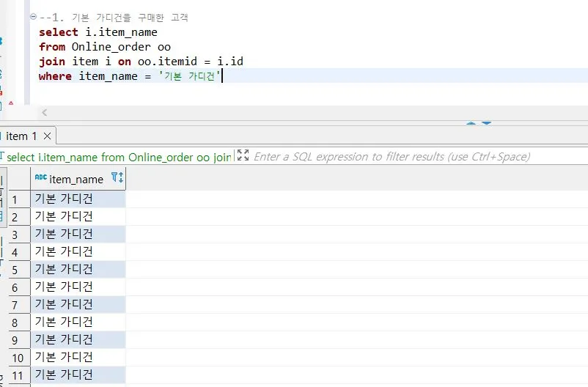The width and height of the screenshot is (588, 387).
Task: Place cursor on the where item_name line
Action: coord(130,76)
